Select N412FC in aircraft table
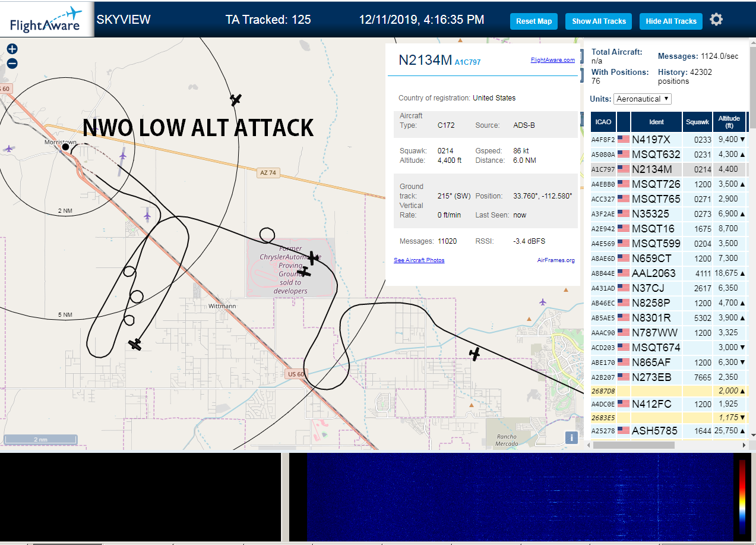 click(651, 404)
